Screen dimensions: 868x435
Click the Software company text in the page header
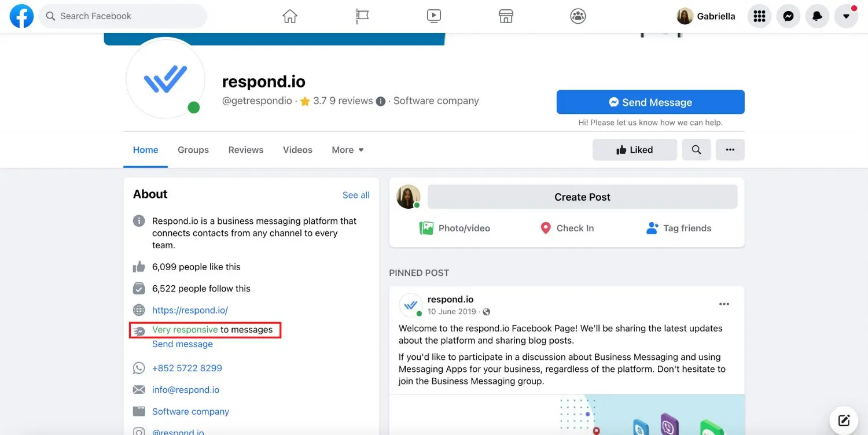(x=436, y=101)
